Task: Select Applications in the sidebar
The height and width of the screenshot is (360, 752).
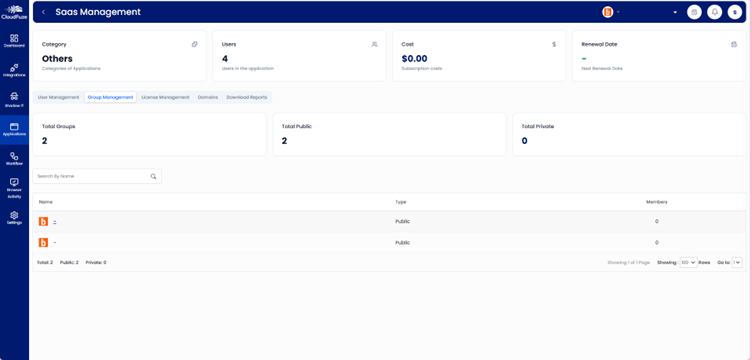Action: click(x=14, y=129)
